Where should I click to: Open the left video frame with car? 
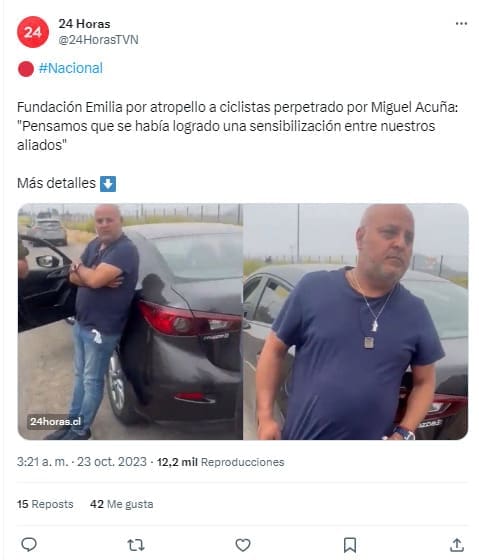[x=130, y=321]
